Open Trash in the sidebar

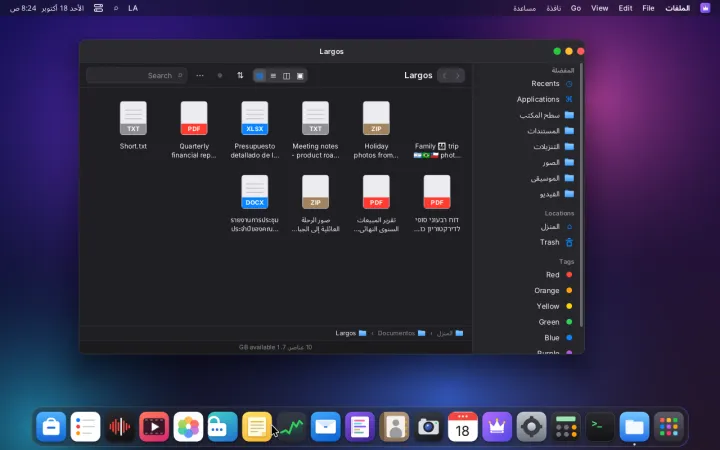[528, 242]
